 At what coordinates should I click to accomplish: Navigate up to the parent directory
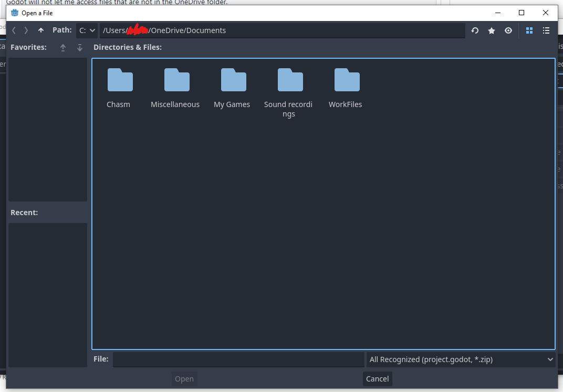pos(40,30)
